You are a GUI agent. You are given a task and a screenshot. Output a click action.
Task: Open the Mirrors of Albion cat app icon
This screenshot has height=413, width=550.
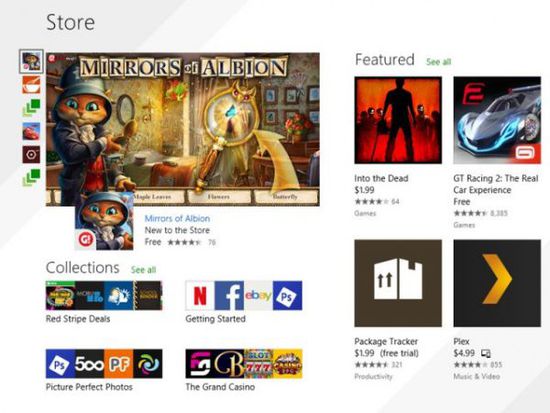[104, 221]
